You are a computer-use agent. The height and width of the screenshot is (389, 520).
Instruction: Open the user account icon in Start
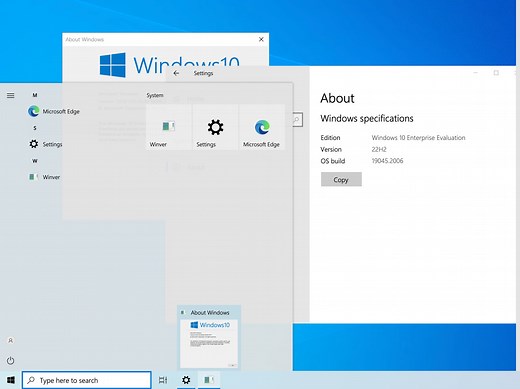click(10, 341)
